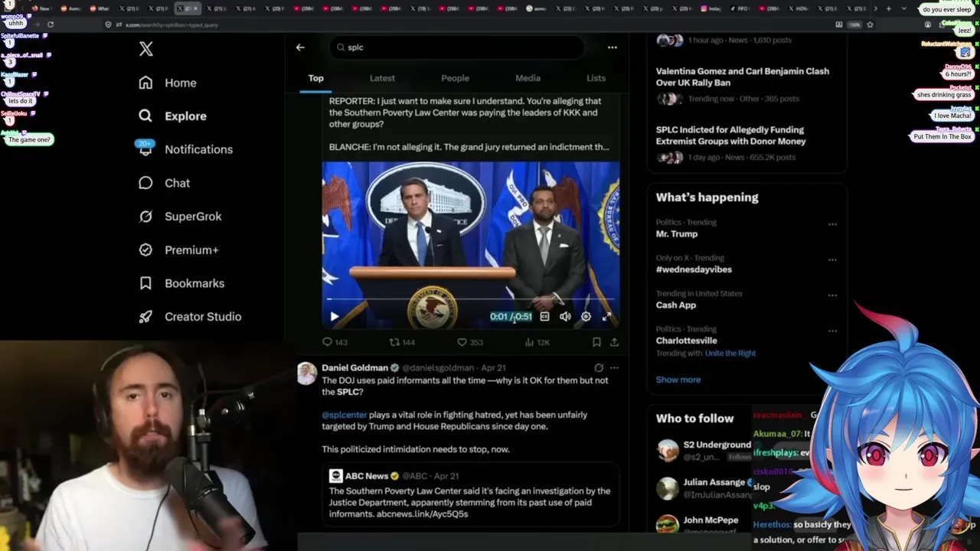Go back using the arrow beside search

pyautogui.click(x=300, y=47)
